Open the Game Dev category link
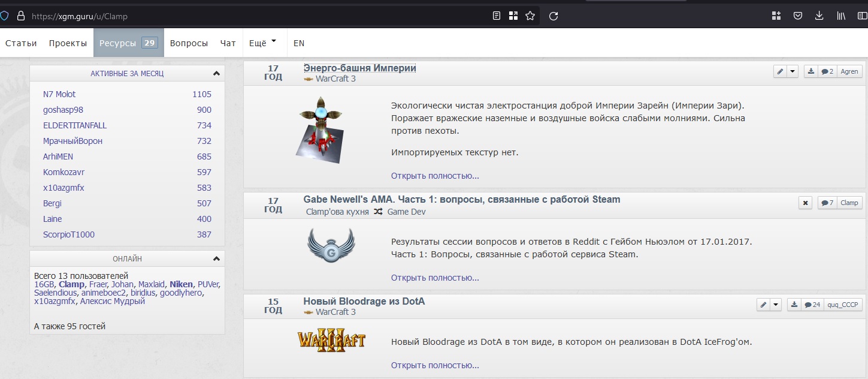The image size is (868, 379). pos(407,212)
